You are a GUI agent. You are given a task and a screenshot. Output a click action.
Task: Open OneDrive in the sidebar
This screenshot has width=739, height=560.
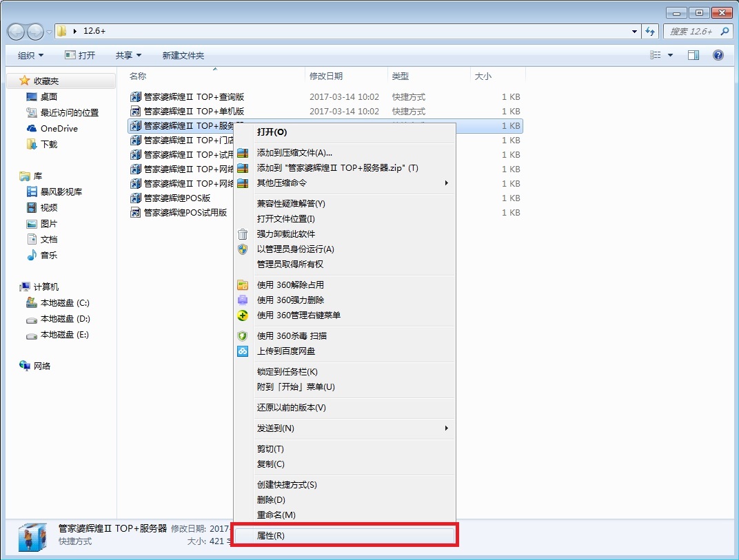52,128
